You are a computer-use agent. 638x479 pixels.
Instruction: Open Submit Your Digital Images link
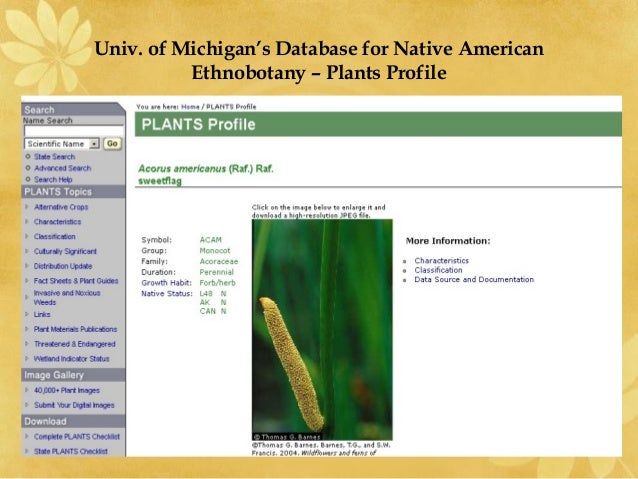(x=74, y=405)
